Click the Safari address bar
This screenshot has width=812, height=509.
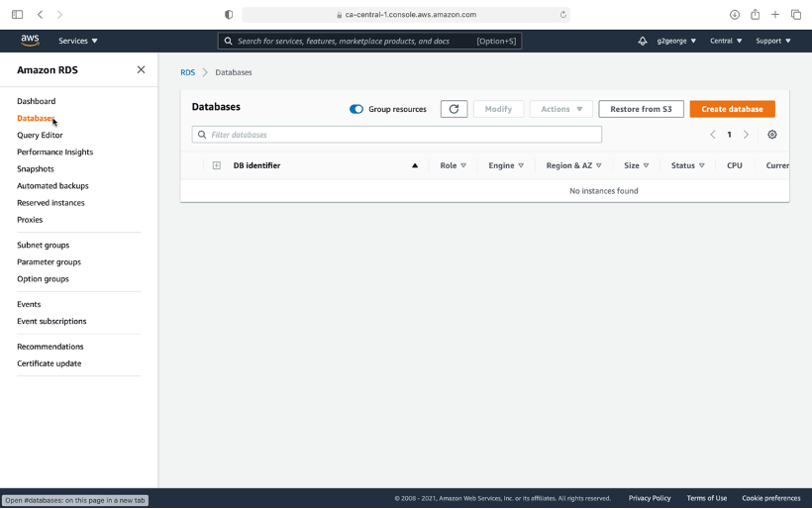point(406,15)
